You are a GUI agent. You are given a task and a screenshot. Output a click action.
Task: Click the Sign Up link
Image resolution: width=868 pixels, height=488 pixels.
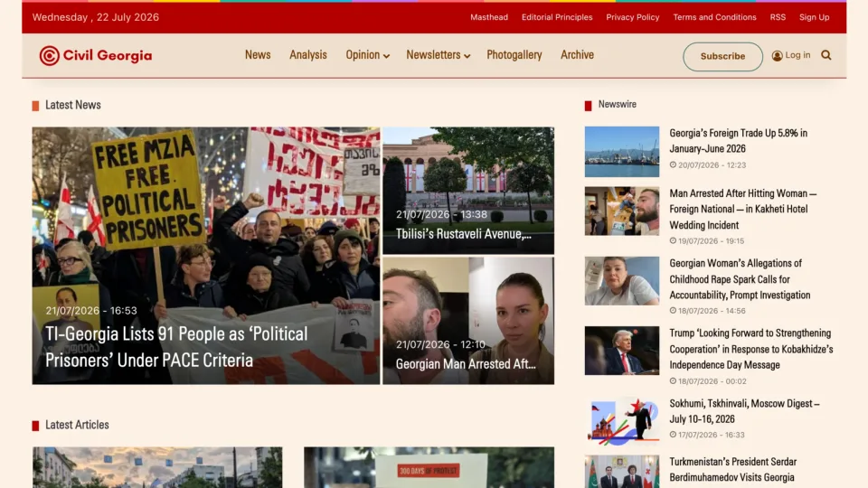[x=815, y=17]
